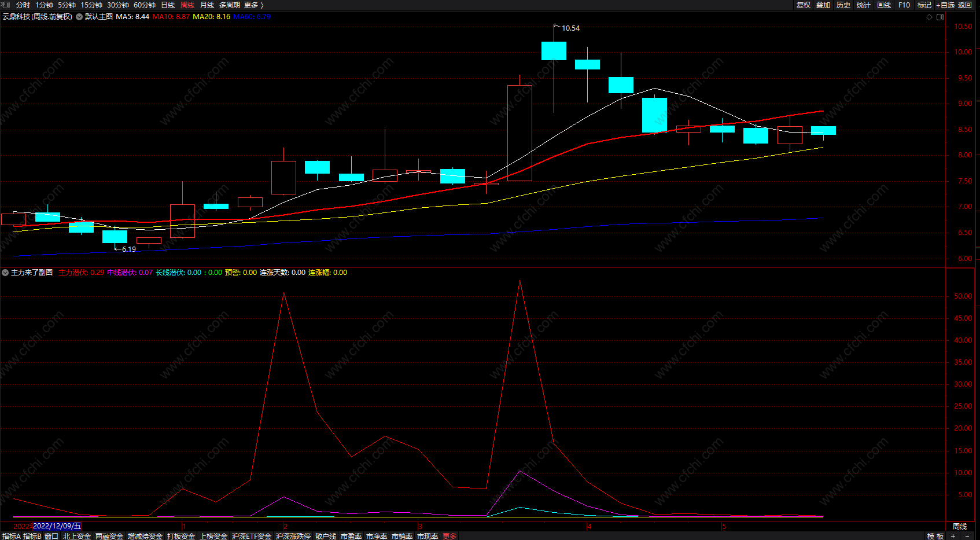Show the 市销率 indicator
The height and width of the screenshot is (540, 980).
pyautogui.click(x=402, y=537)
